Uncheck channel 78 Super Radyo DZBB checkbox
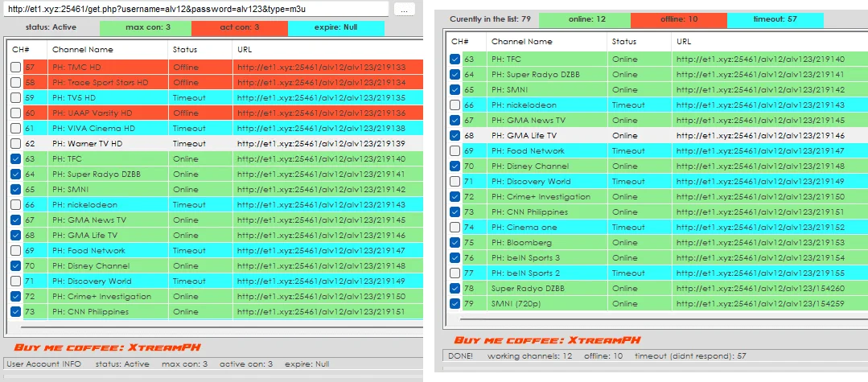This screenshot has width=868, height=382. pyautogui.click(x=455, y=288)
